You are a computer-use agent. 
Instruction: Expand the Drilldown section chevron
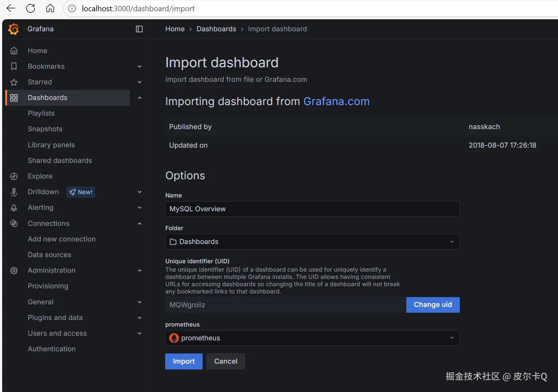pyautogui.click(x=139, y=192)
